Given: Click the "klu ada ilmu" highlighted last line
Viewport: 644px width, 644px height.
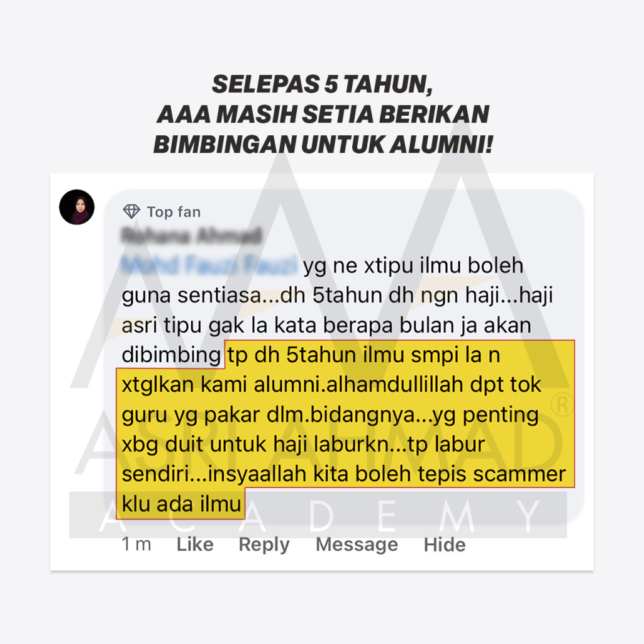Looking at the screenshot, I should click(x=181, y=504).
